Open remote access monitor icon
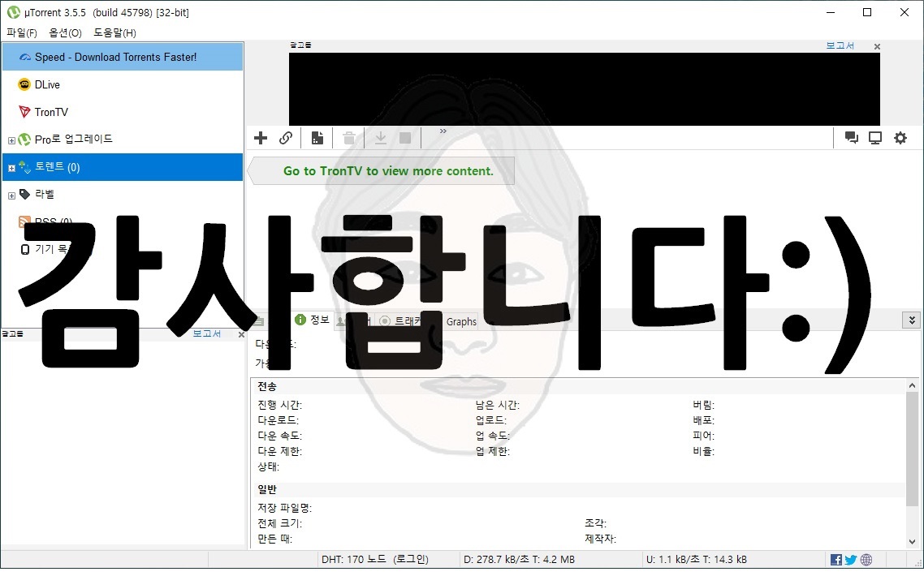The height and width of the screenshot is (576, 924). [x=875, y=138]
